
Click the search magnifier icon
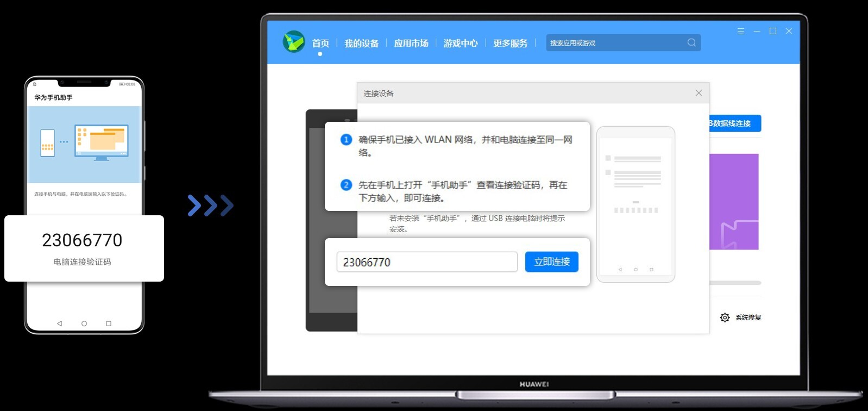(691, 42)
